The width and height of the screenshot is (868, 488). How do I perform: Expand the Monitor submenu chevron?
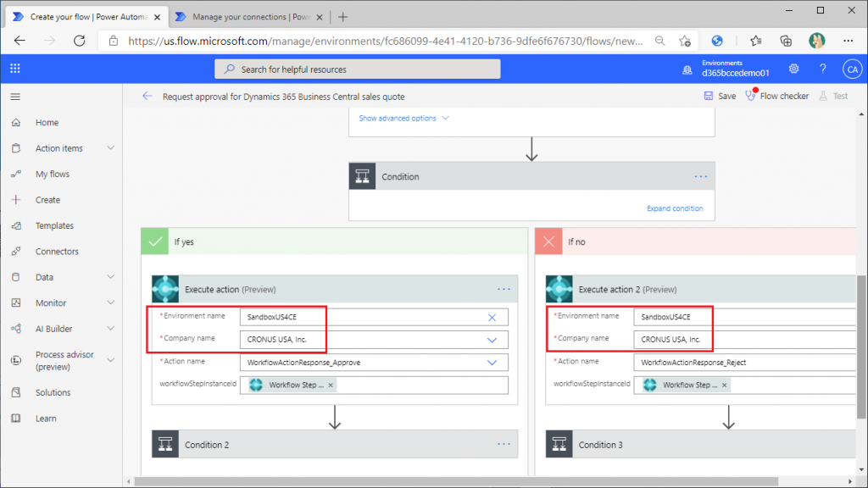click(x=111, y=302)
